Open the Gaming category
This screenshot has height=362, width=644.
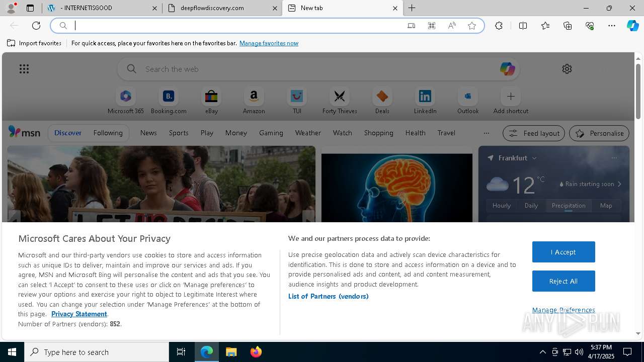tap(271, 133)
